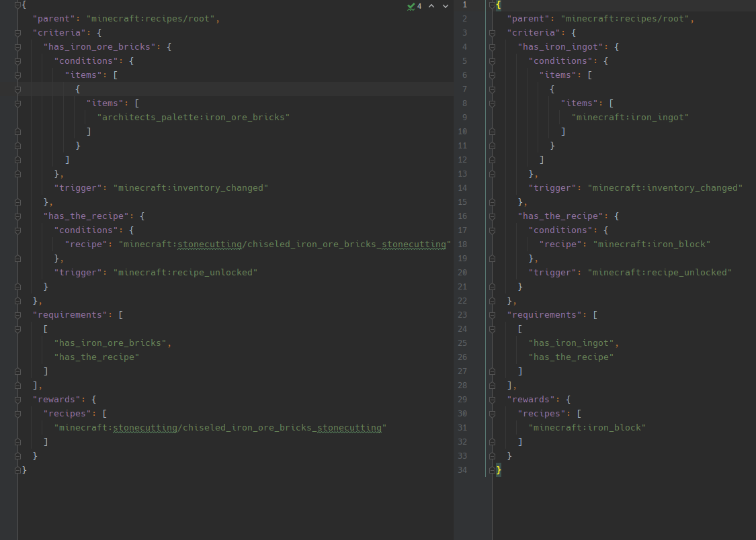Click line number 31 in gutter

(x=462, y=428)
